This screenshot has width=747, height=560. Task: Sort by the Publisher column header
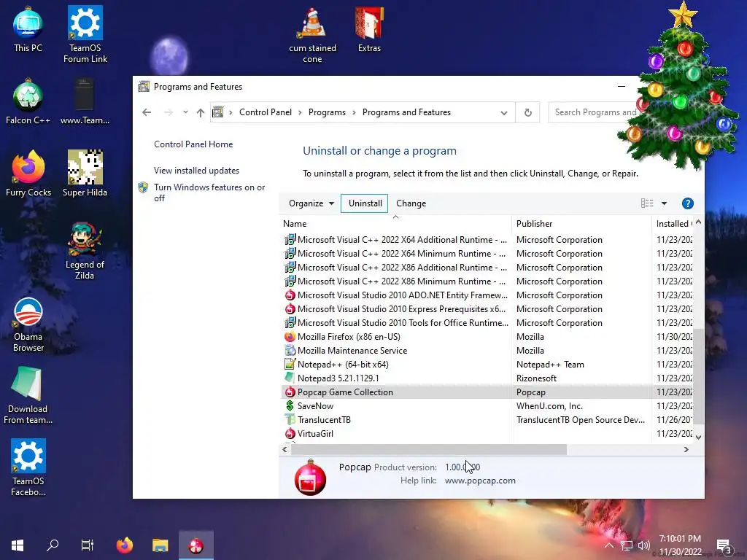coord(581,223)
